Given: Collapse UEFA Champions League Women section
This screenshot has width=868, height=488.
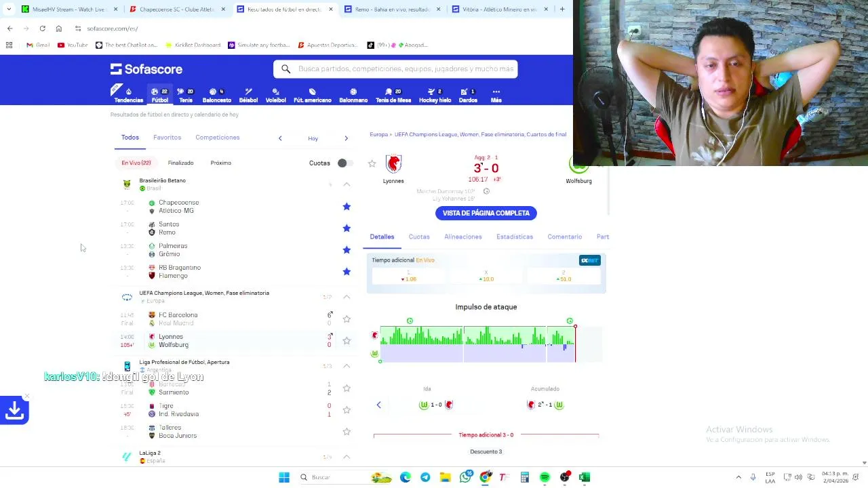Looking at the screenshot, I should pyautogui.click(x=347, y=297).
